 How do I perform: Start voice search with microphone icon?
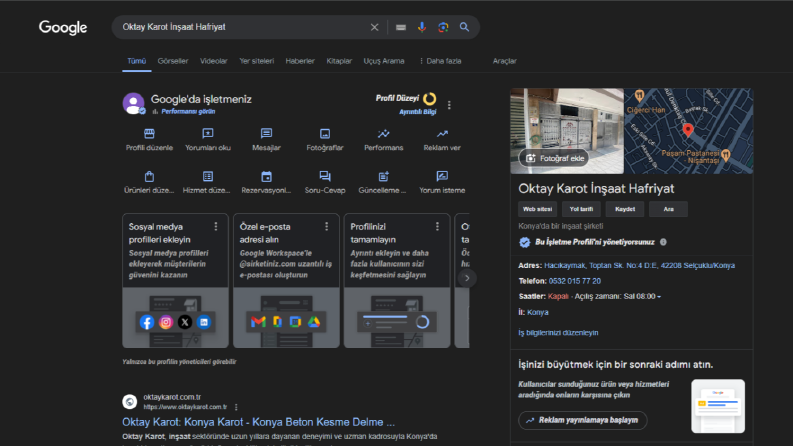point(422,27)
